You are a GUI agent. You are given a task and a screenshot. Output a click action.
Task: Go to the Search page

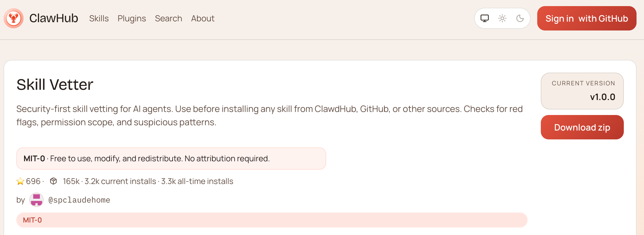click(x=168, y=18)
